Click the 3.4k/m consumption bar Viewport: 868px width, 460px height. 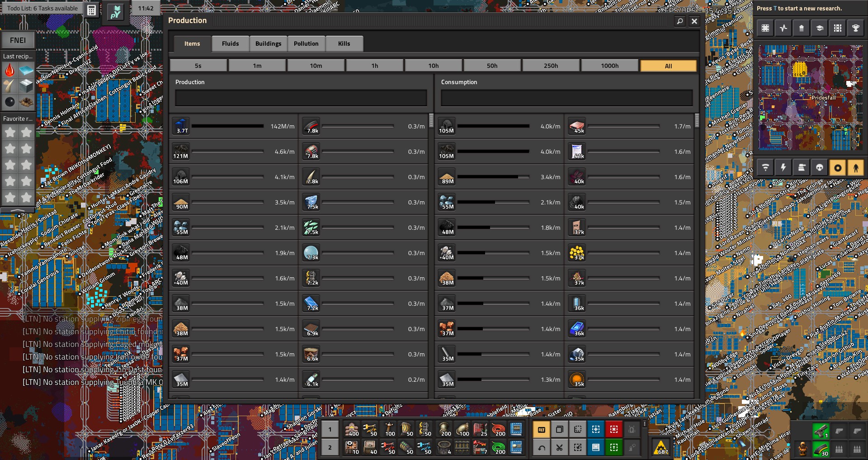tap(493, 177)
